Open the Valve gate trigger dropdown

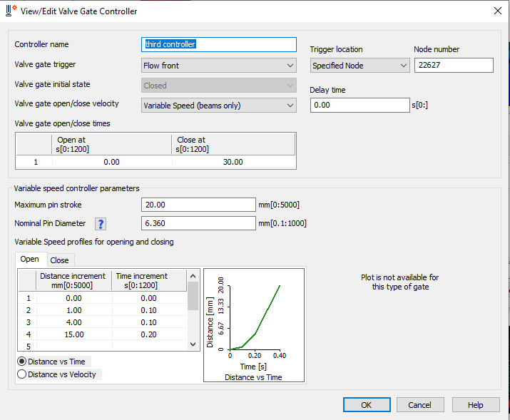219,66
